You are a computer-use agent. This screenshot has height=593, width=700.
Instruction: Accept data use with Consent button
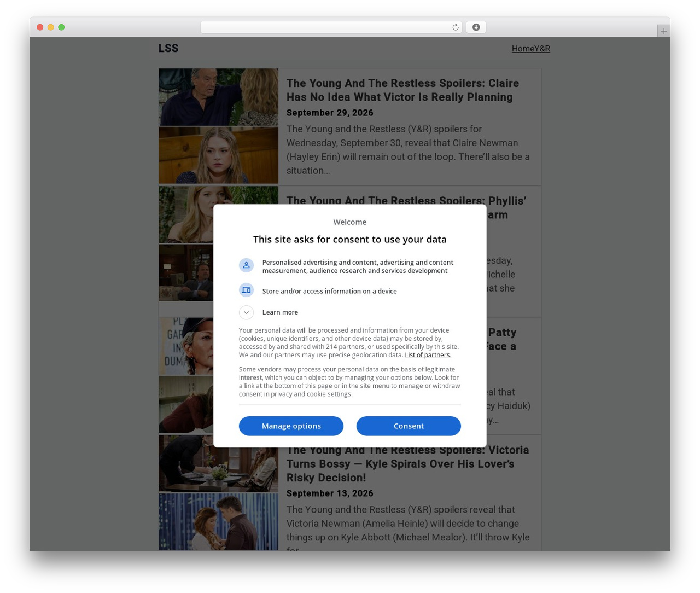point(409,426)
